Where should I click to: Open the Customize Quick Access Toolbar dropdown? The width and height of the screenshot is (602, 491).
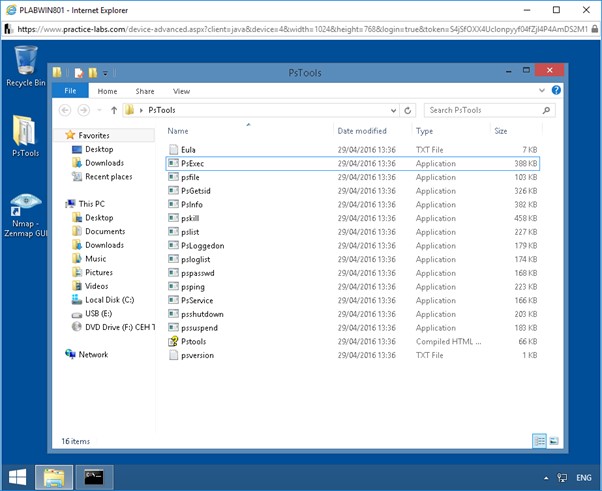coord(105,73)
